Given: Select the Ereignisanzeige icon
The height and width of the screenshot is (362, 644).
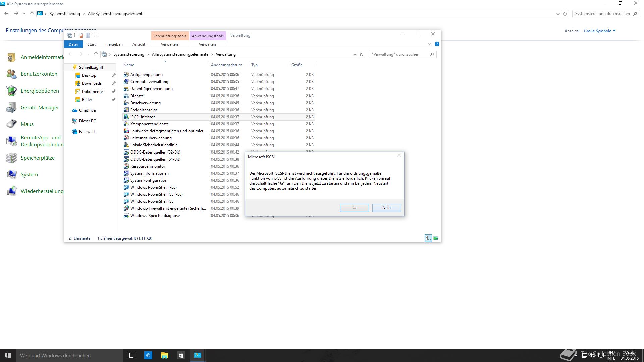Looking at the screenshot, I should tap(126, 110).
